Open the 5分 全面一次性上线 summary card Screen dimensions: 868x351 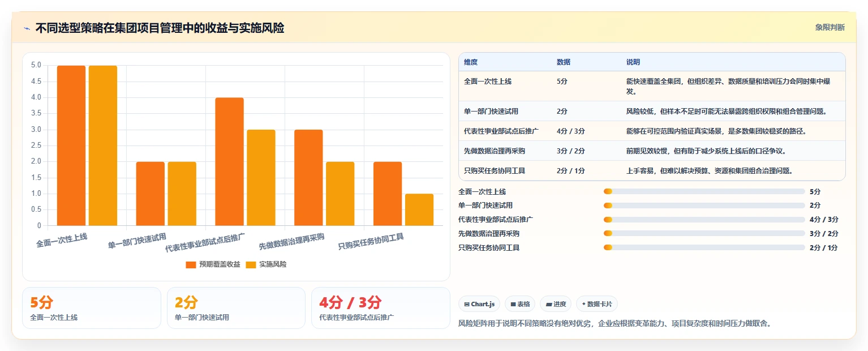click(92, 308)
